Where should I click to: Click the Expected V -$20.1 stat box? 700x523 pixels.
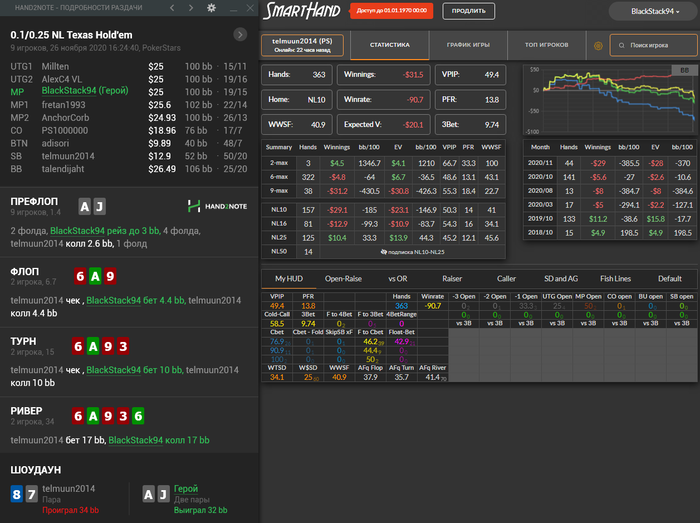(x=383, y=125)
